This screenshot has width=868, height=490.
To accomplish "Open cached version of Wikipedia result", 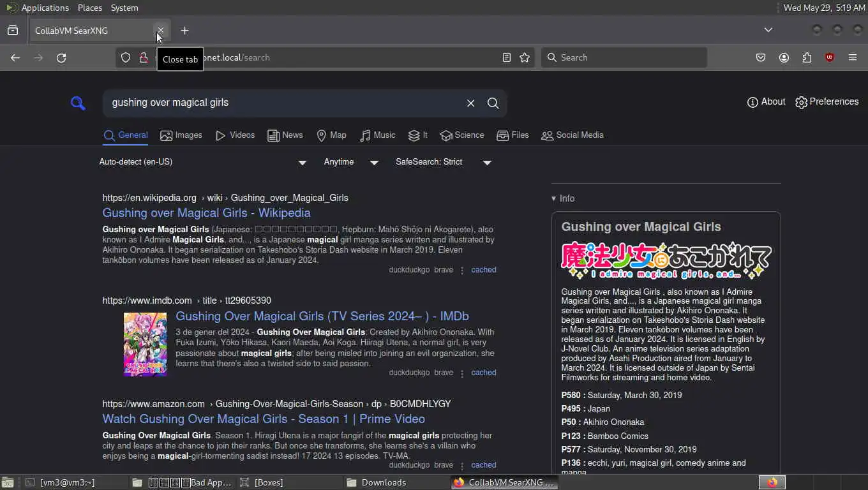I will [484, 270].
